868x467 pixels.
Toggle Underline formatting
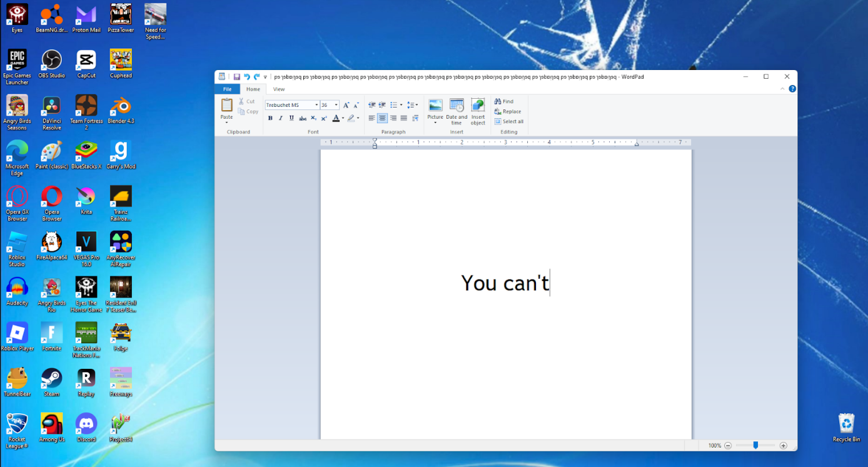point(291,118)
